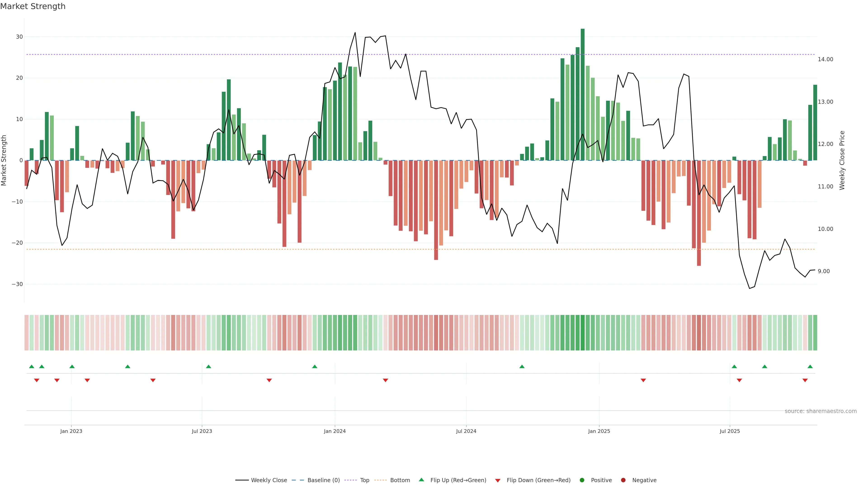This screenshot has height=488, width=868.
Task: Click the Weekly Close Price axis title
Action: [x=842, y=160]
